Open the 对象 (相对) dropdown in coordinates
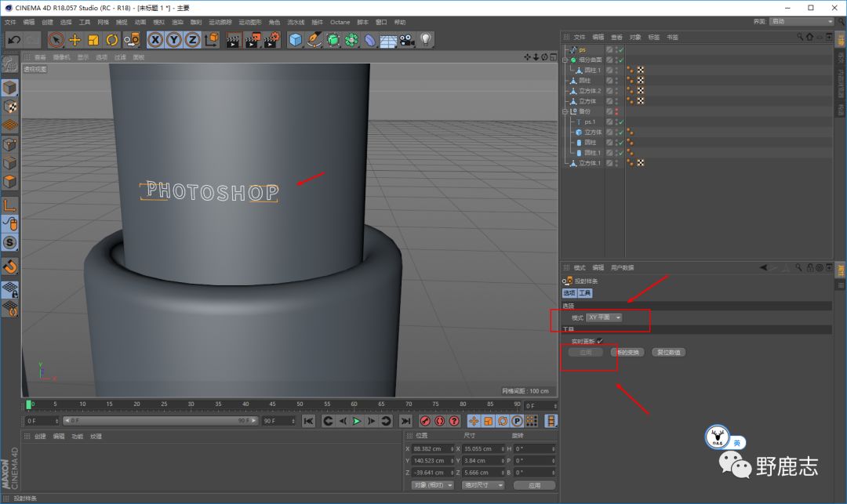The image size is (847, 504). [432, 485]
